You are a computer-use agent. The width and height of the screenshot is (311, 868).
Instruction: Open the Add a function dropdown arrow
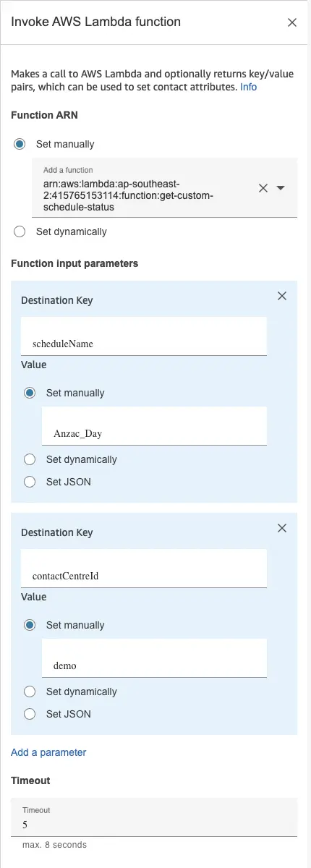pos(281,188)
